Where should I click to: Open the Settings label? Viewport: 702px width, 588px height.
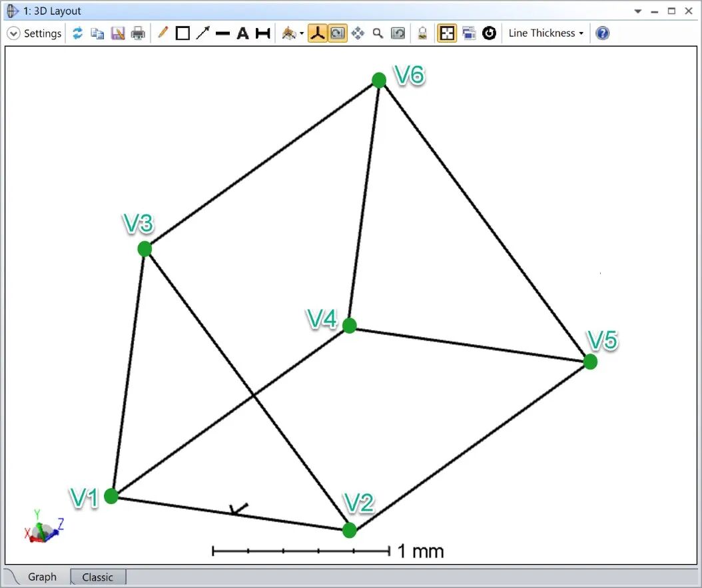click(43, 33)
